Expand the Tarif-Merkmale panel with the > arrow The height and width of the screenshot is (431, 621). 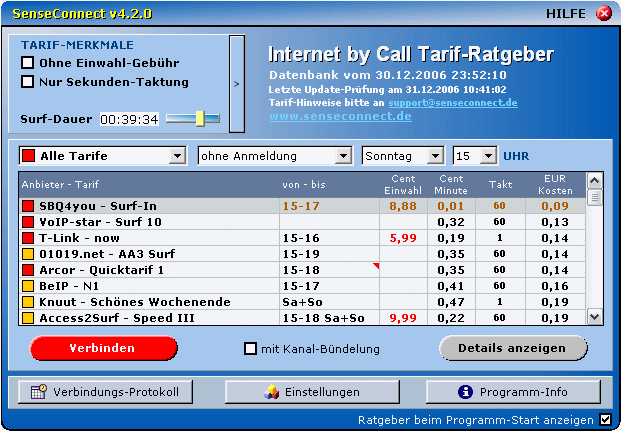(x=237, y=84)
